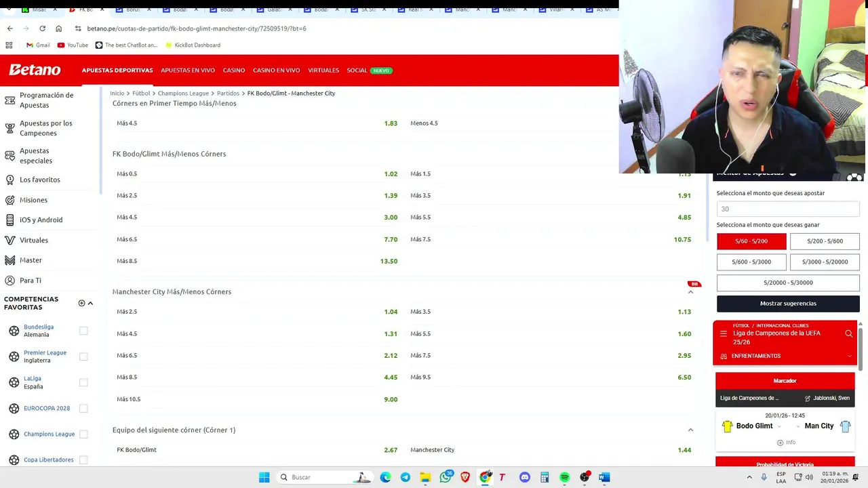Select the S/600 - S/3000 win amount
This screenshot has height=488, width=868.
pos(751,262)
